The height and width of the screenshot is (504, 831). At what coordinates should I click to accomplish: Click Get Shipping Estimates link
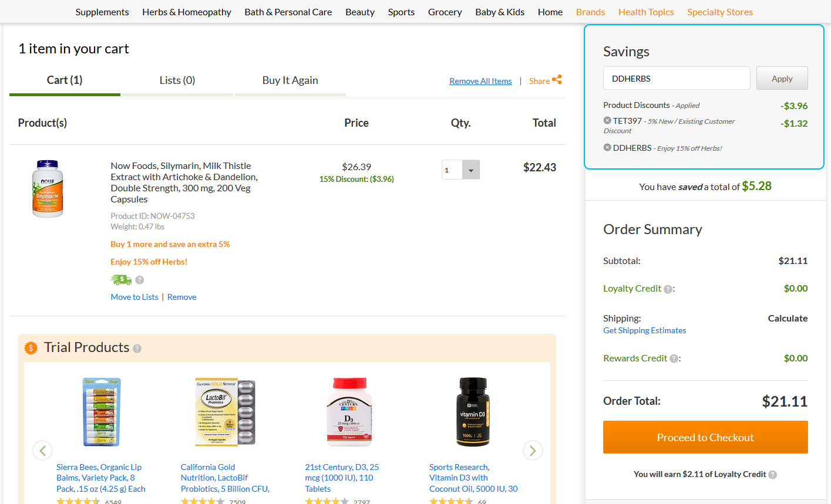click(644, 330)
